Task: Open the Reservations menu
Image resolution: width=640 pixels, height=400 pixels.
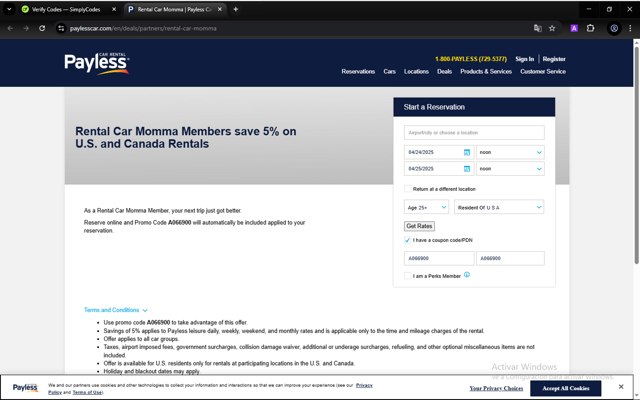Action: 358,71
